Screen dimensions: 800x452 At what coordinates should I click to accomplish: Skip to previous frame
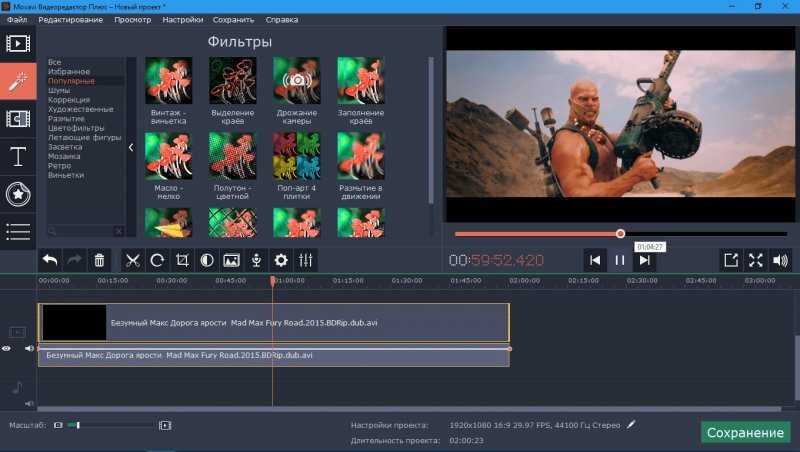595,260
